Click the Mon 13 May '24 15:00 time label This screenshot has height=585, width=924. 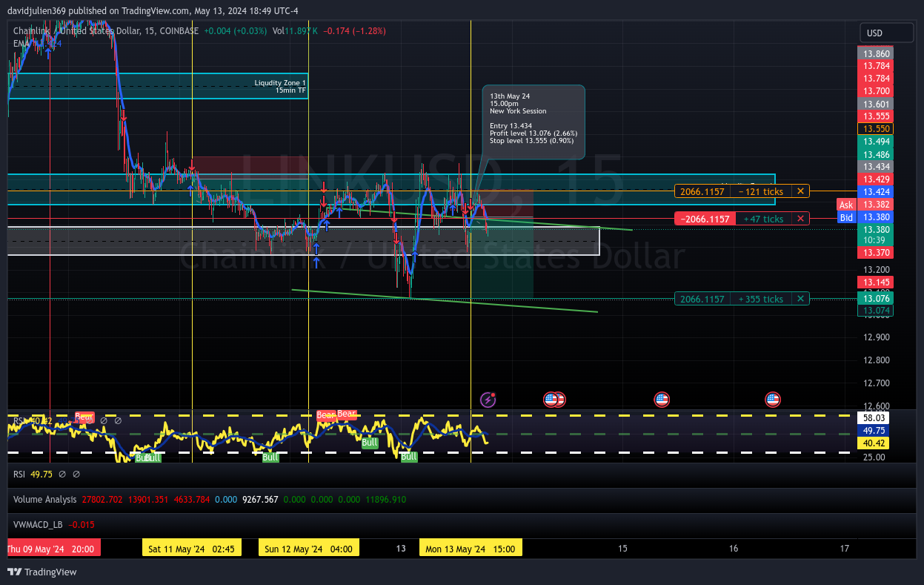[x=471, y=548]
